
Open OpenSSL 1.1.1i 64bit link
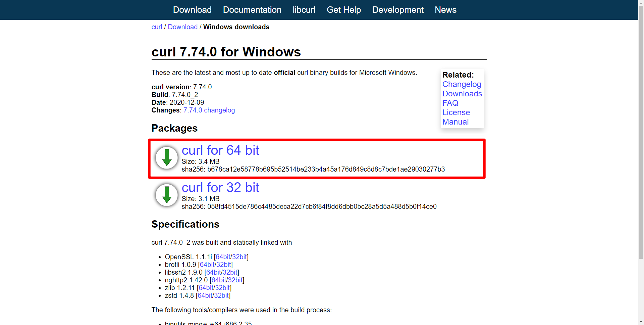(x=223, y=257)
